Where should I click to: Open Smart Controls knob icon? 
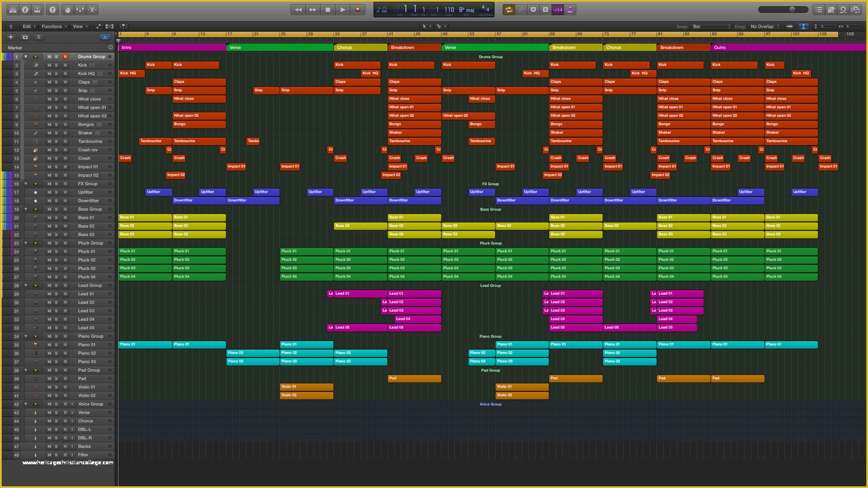[x=67, y=10]
